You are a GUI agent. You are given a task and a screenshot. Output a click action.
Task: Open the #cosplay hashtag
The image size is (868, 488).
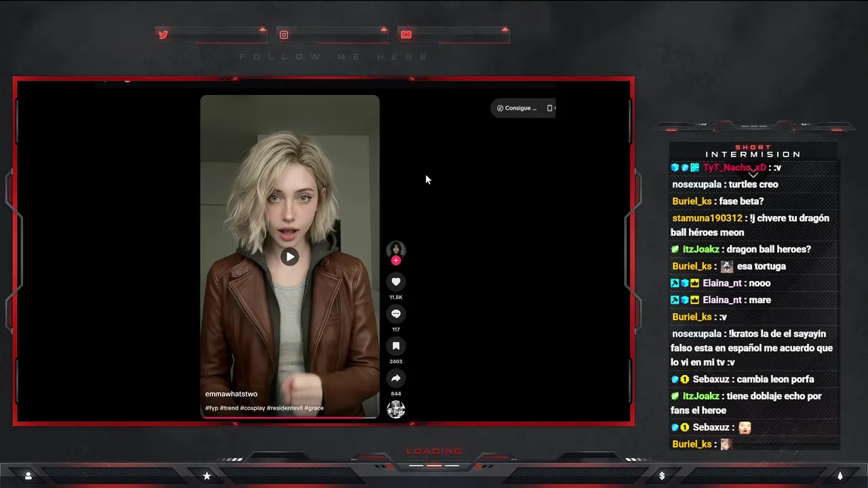tap(252, 408)
